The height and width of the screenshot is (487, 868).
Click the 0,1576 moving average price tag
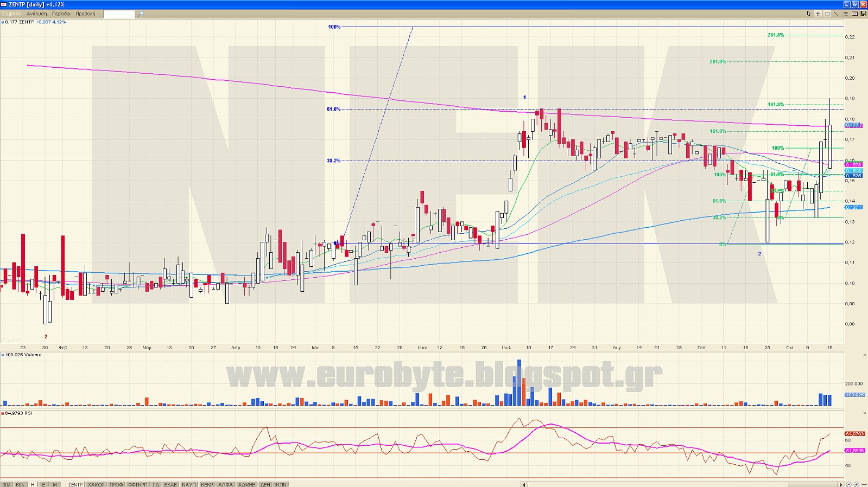[853, 164]
